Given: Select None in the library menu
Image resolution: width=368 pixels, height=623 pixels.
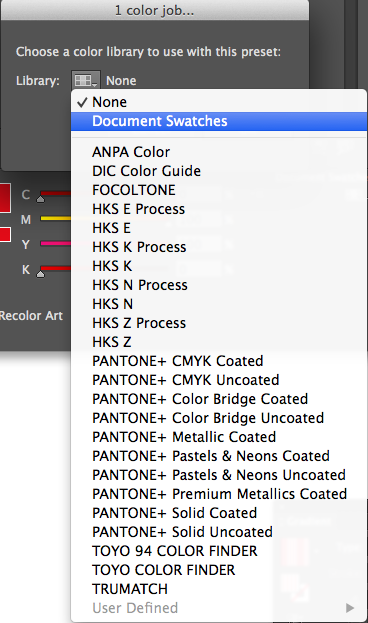Looking at the screenshot, I should (x=219, y=102).
